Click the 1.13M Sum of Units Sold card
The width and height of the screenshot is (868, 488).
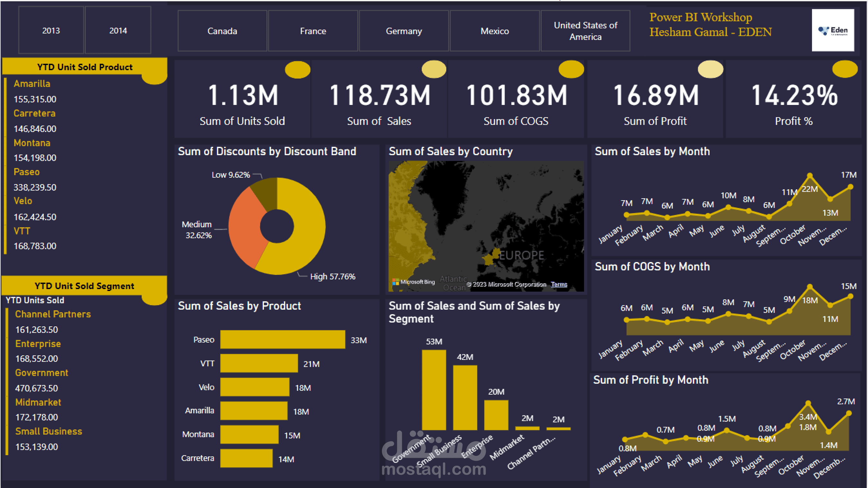point(242,99)
